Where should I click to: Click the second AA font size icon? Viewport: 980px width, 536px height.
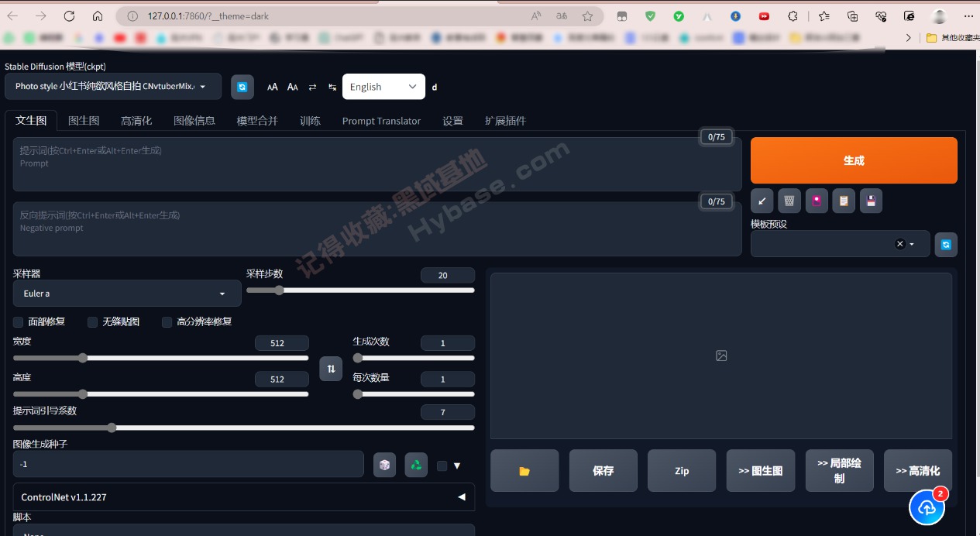point(293,87)
